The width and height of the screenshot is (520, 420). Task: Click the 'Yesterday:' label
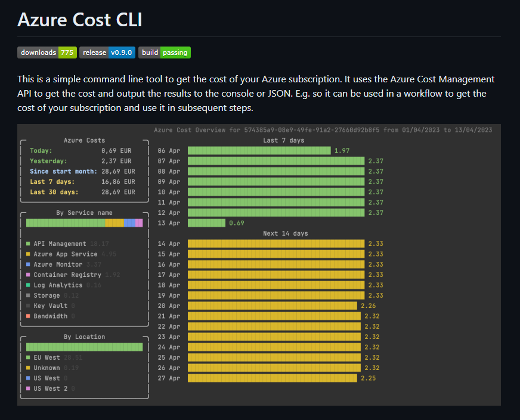(x=48, y=161)
